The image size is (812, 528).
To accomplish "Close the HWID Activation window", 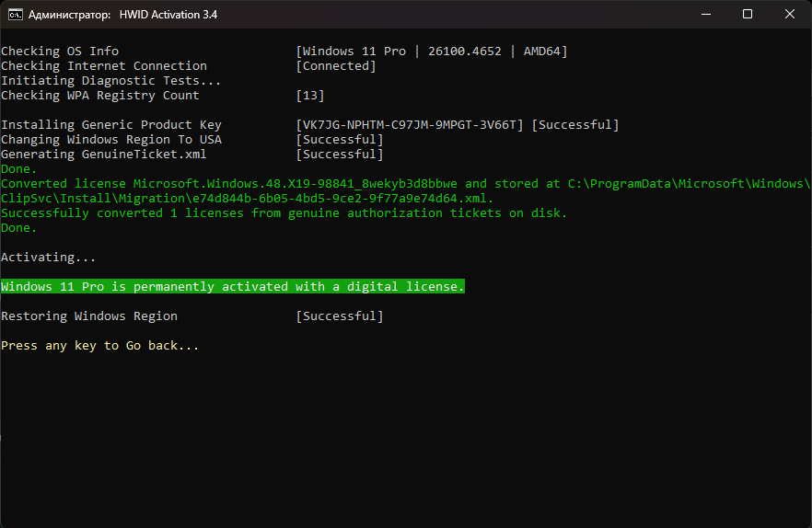I will click(x=789, y=15).
